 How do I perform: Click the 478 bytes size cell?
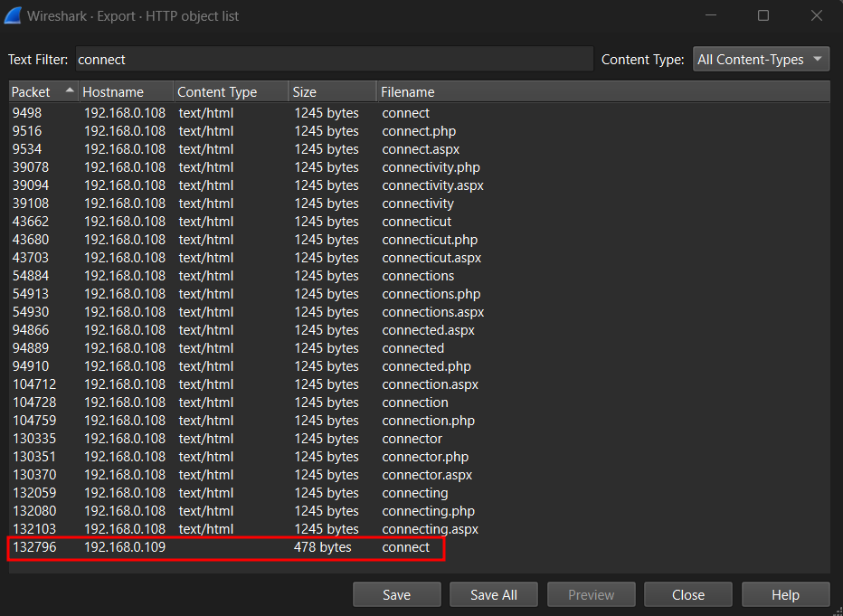point(323,547)
